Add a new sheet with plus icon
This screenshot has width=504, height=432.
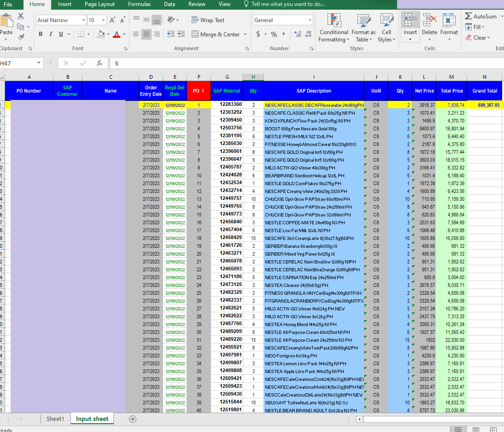[132, 419]
